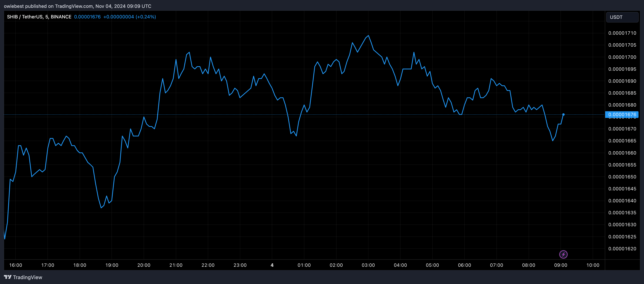Click the 02:00 time axis label
644x284 pixels.
(336, 265)
